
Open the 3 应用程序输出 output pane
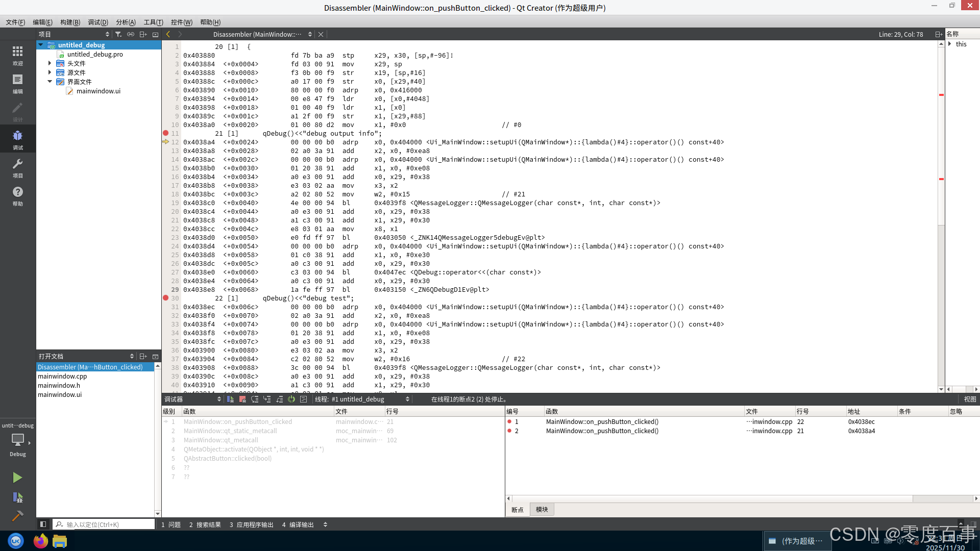click(x=251, y=524)
